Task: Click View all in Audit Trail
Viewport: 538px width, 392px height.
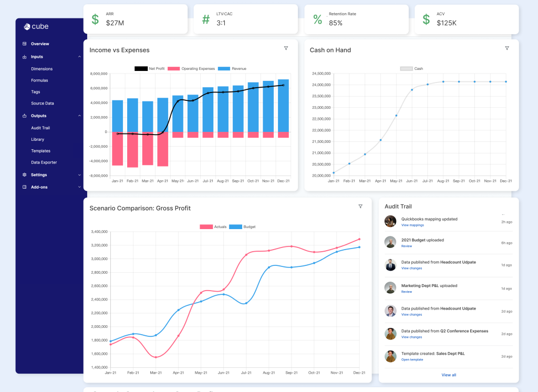Action: (x=448, y=375)
